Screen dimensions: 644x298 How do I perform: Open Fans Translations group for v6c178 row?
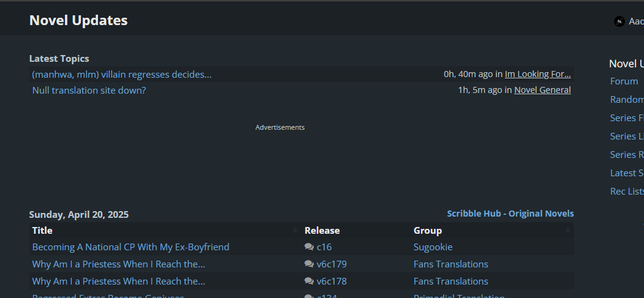point(450,281)
